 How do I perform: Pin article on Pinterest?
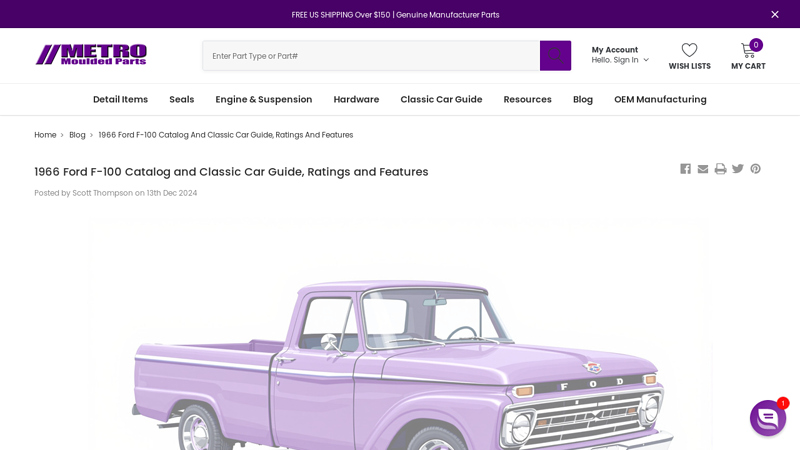click(756, 169)
